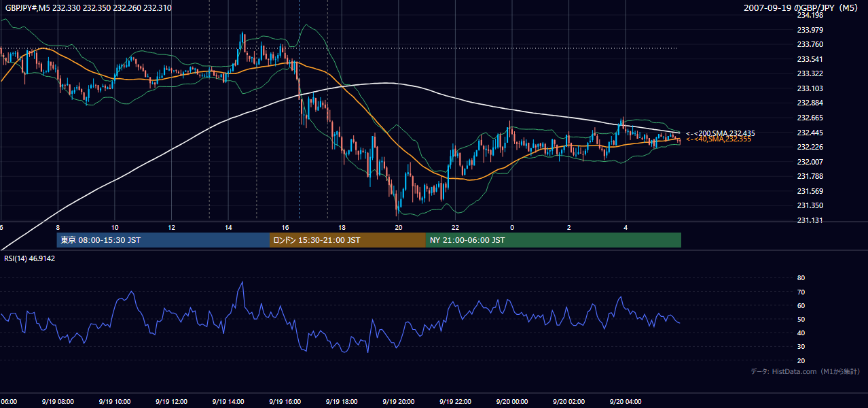Click the 9/19 08:00 bottom time label

(x=58, y=401)
